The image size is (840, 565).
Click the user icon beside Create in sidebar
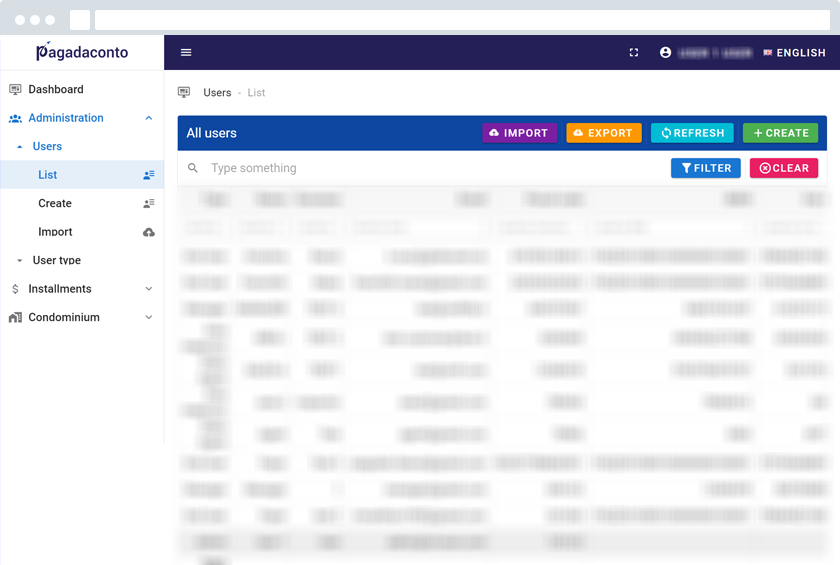coord(149,204)
